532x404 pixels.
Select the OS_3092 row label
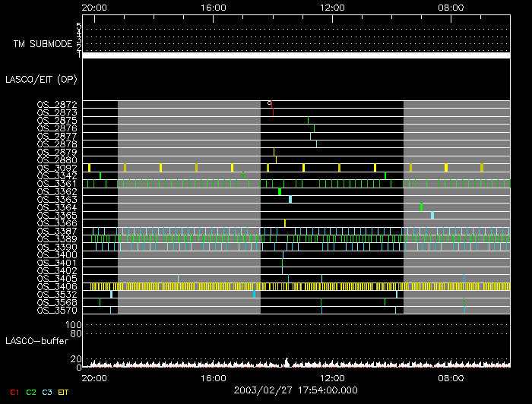57,168
